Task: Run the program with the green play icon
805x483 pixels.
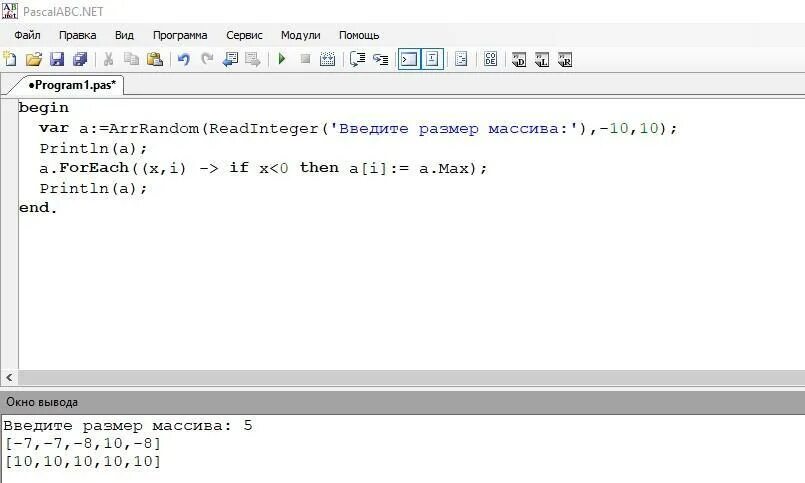Action: click(x=281, y=59)
